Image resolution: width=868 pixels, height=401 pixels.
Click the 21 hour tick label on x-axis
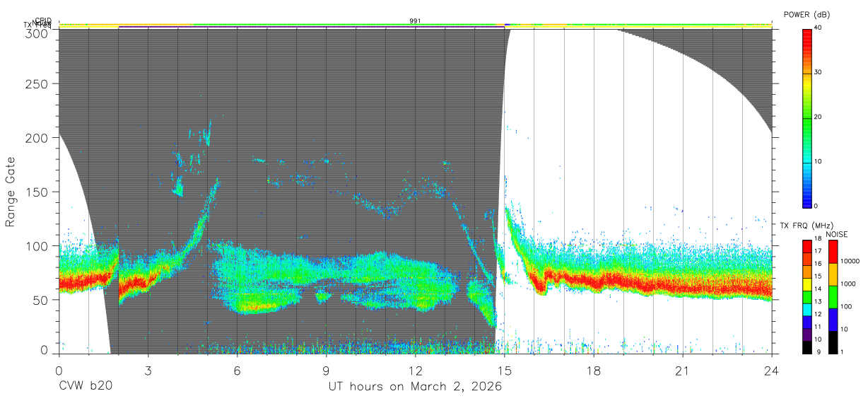point(683,370)
